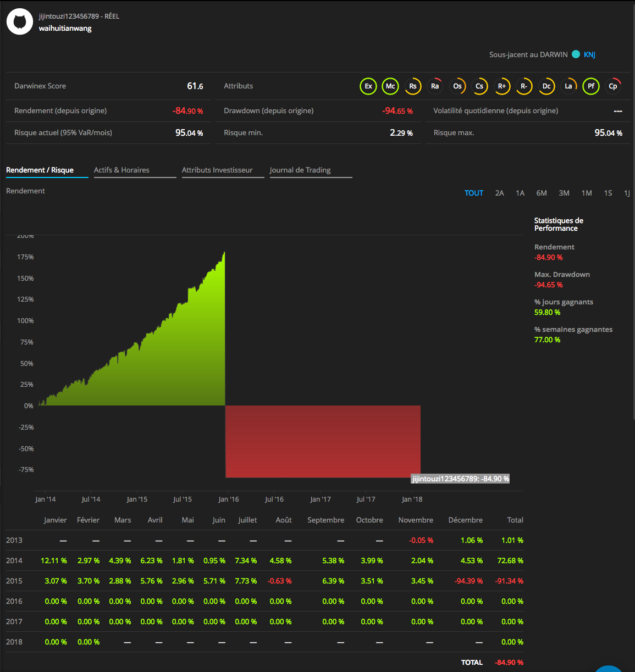Click the Cs attribute circle icon
The width and height of the screenshot is (635, 672).
pyautogui.click(x=479, y=86)
